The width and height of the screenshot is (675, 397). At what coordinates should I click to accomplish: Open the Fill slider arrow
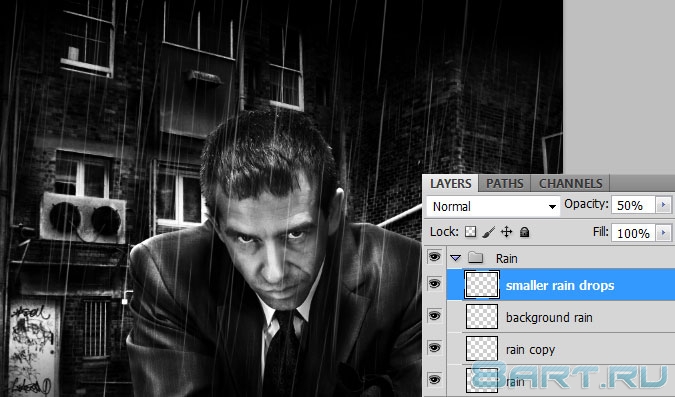(x=663, y=233)
